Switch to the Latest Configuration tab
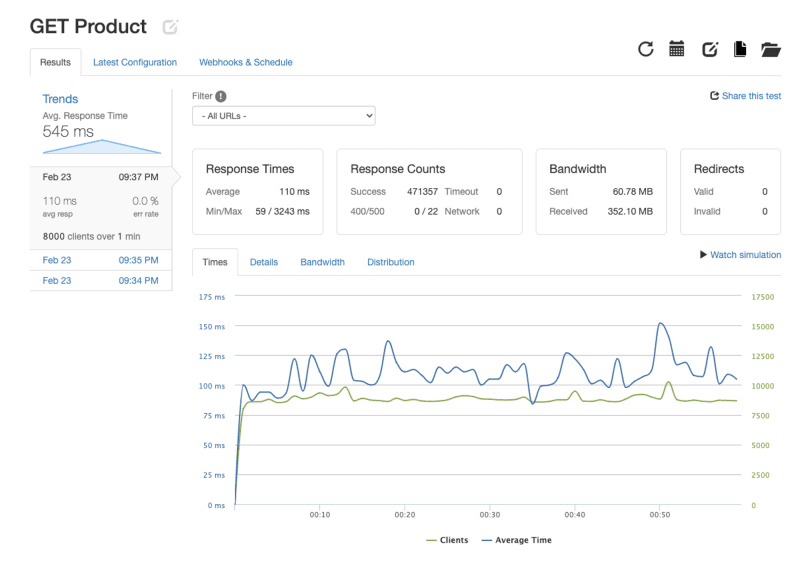 pos(135,62)
